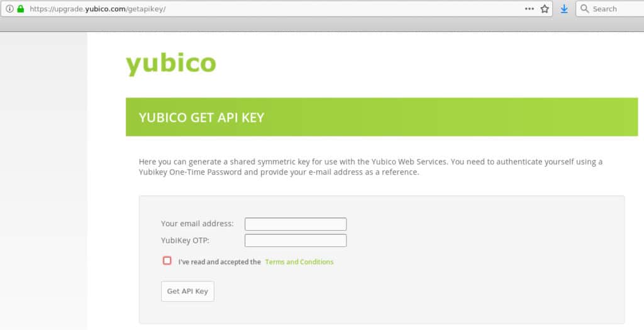Click into the browser Search field
The height and width of the screenshot is (330, 644).
[x=611, y=9]
